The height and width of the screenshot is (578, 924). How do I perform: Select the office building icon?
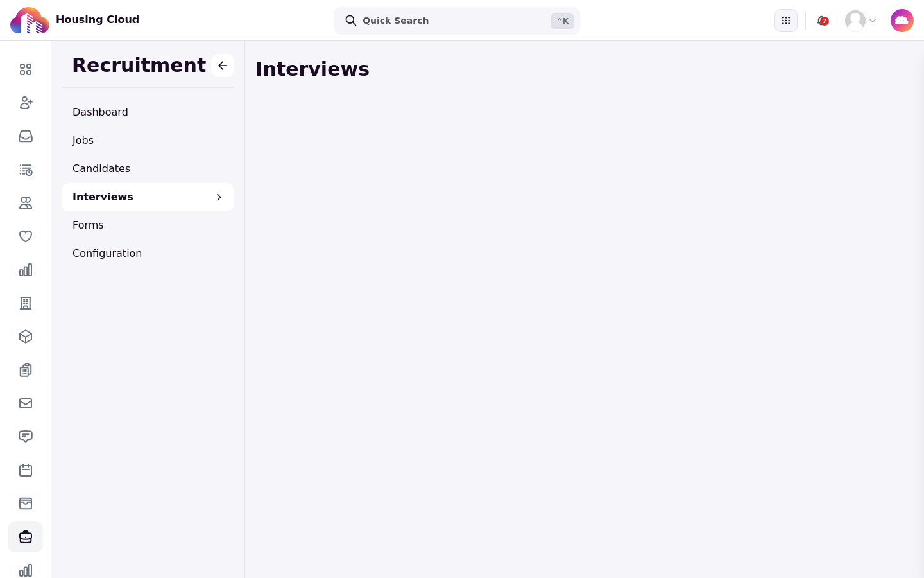pyautogui.click(x=26, y=303)
